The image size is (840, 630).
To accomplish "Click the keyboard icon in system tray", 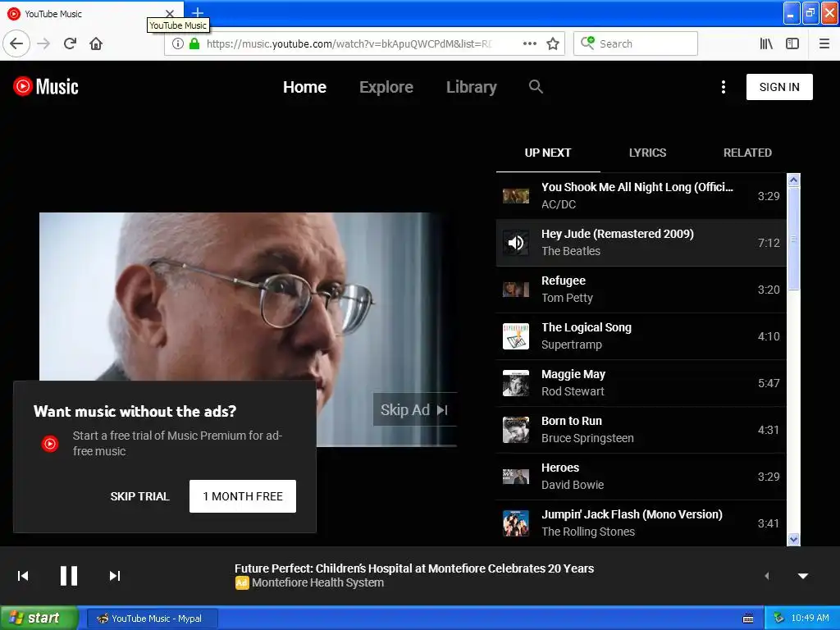I will 748,619.
